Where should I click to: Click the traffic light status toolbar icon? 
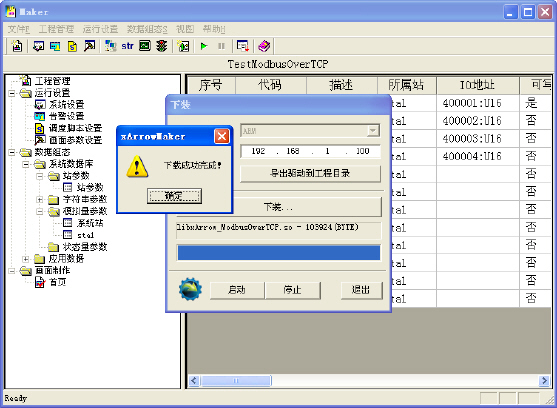(162, 46)
